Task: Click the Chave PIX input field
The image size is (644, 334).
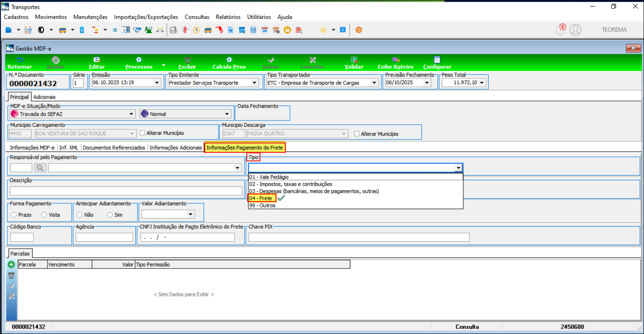Action: [x=359, y=237]
